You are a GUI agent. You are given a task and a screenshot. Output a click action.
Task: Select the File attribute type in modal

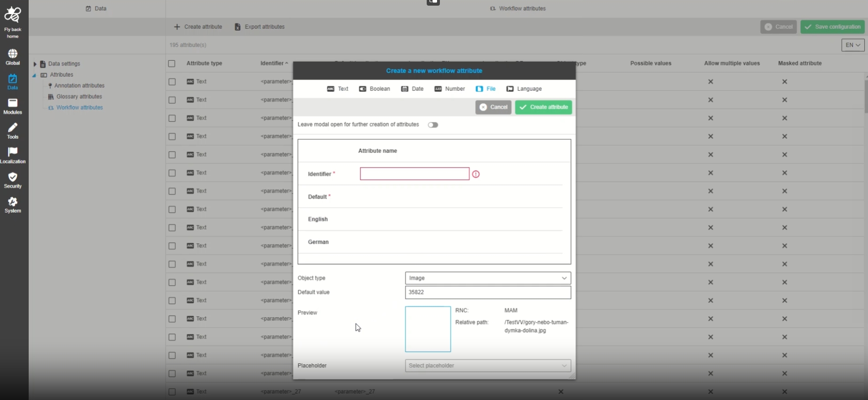coord(486,89)
